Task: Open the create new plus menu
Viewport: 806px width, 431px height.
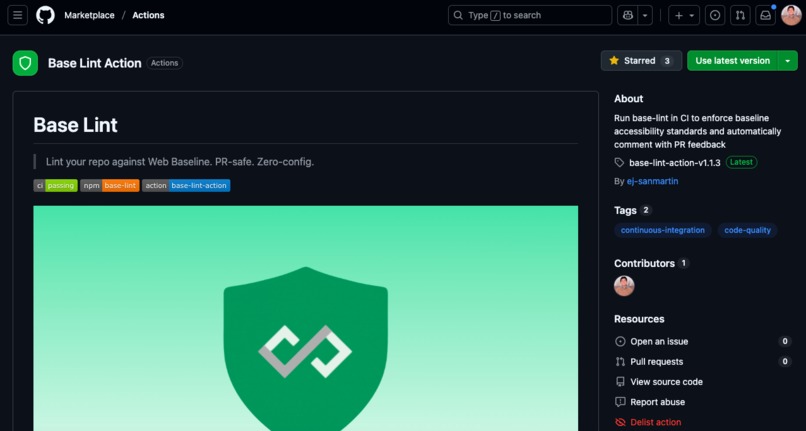Action: click(684, 15)
